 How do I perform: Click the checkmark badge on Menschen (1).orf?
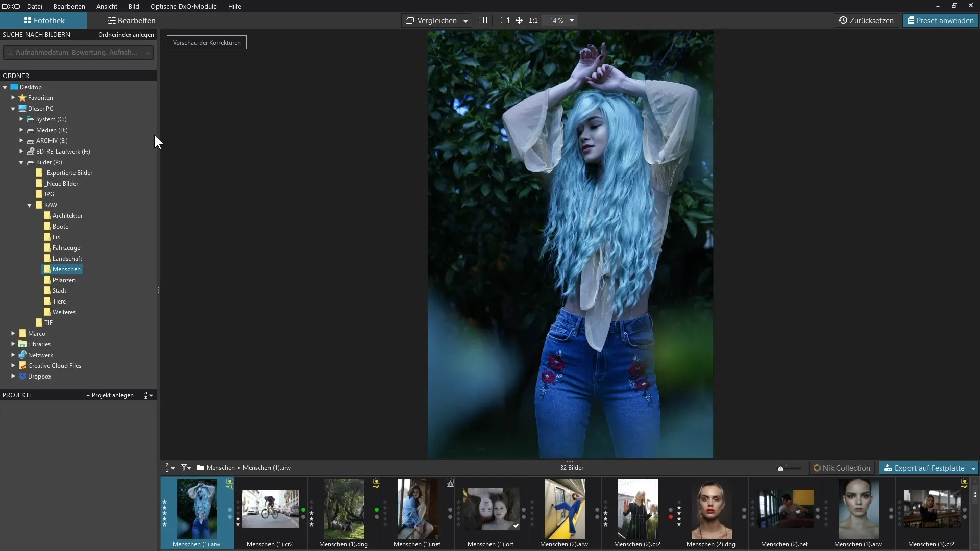[516, 525]
